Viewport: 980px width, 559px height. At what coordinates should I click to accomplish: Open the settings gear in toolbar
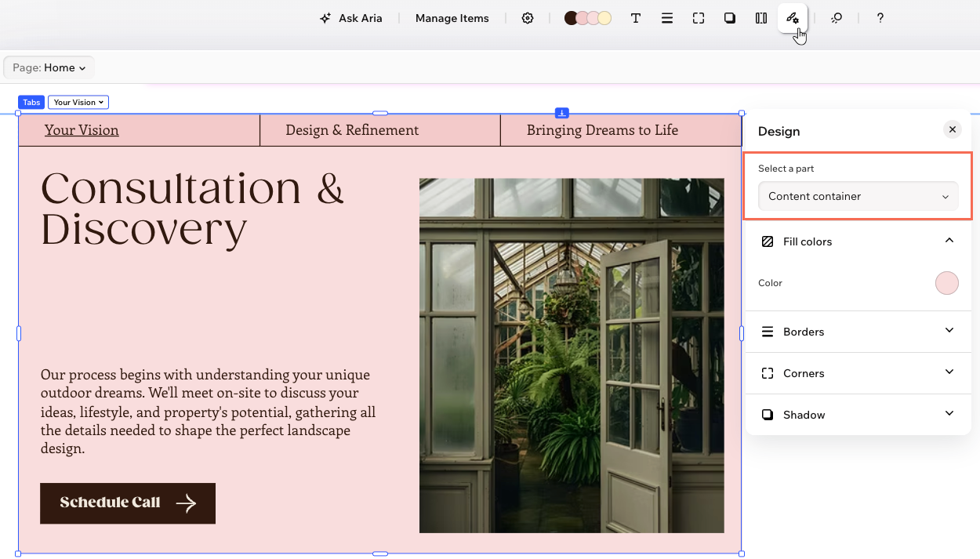[528, 18]
